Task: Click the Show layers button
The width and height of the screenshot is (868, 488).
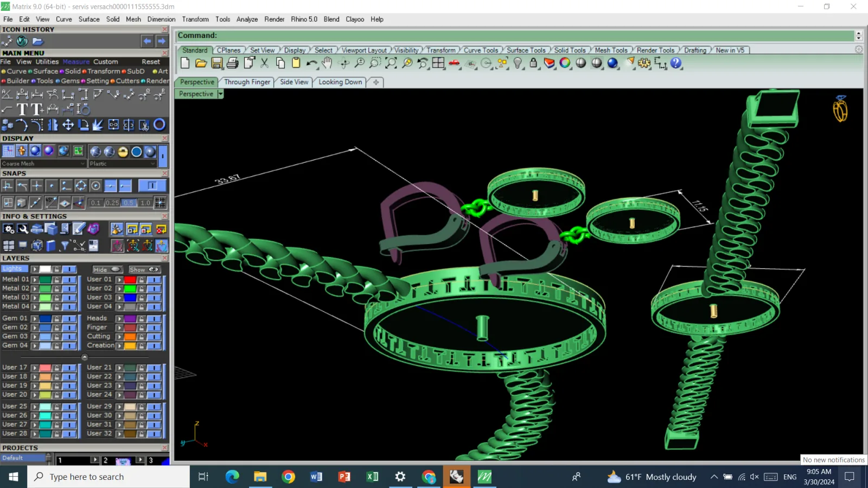Action: (144, 269)
